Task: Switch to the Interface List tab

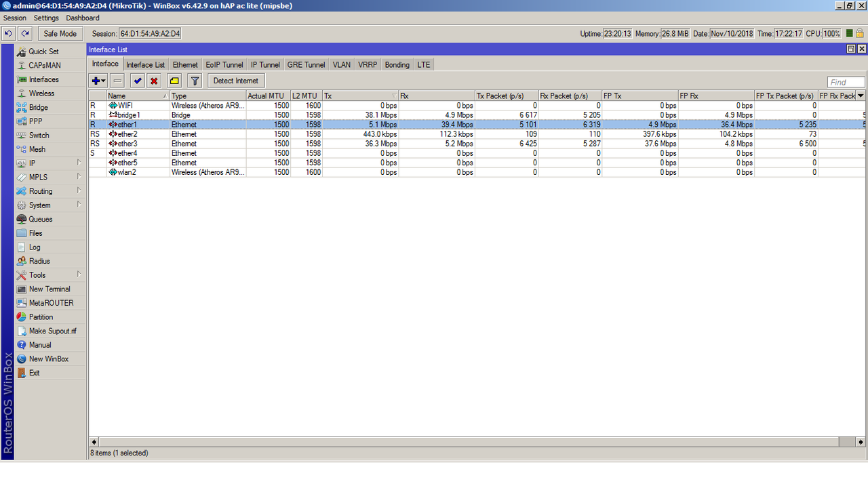Action: (145, 64)
